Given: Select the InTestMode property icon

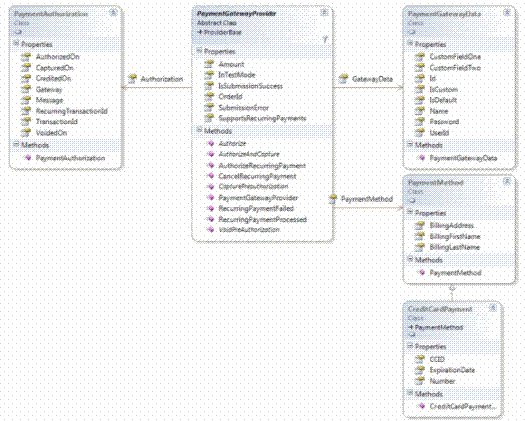Looking at the screenshot, I should (x=209, y=75).
